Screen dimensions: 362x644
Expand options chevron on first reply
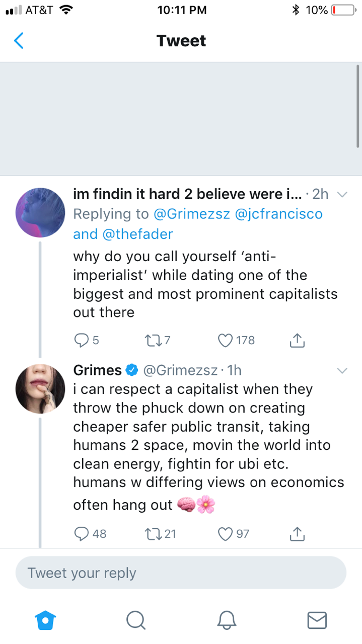342,194
